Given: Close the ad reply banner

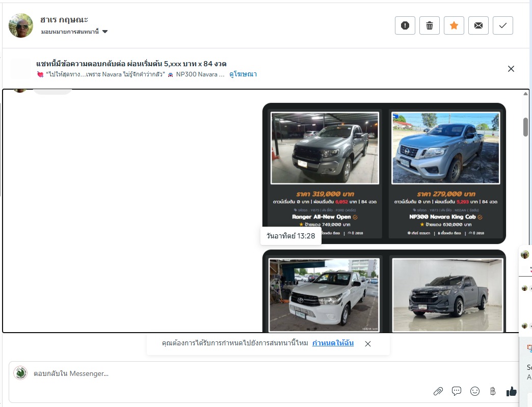Looking at the screenshot, I should click(511, 69).
